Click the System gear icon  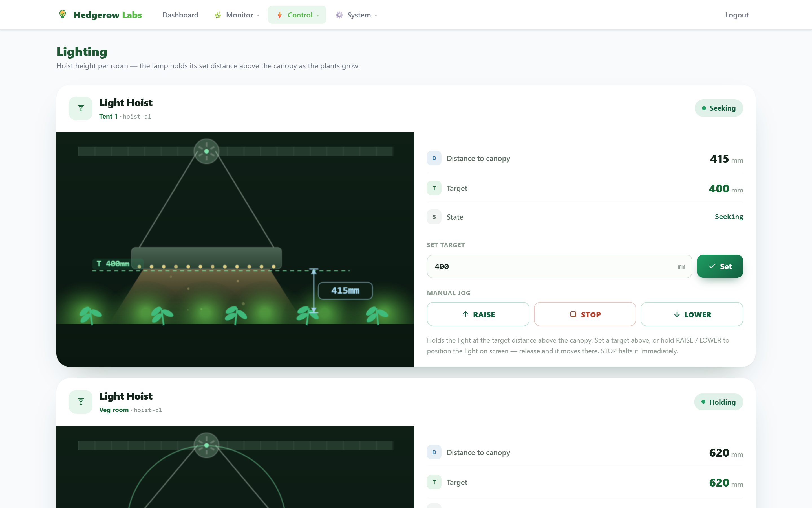339,15
